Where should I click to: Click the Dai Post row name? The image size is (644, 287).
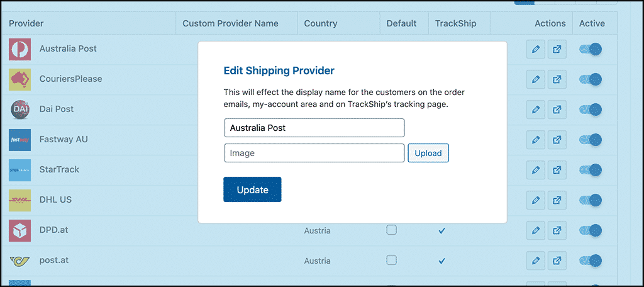(57, 109)
